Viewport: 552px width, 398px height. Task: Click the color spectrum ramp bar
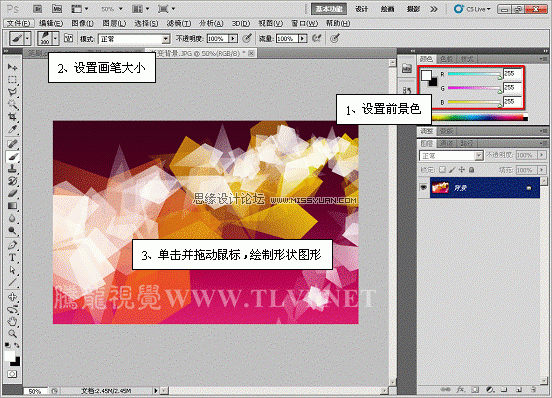click(479, 118)
